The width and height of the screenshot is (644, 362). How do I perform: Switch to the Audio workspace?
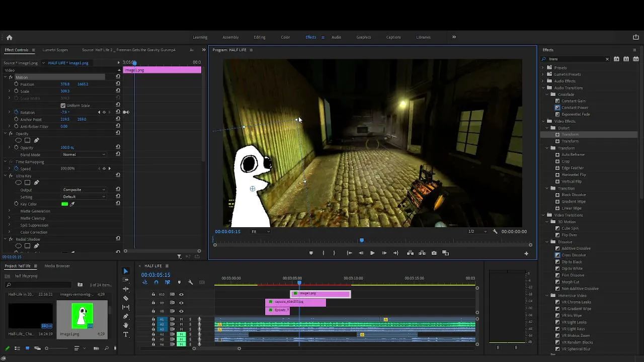[x=336, y=37]
